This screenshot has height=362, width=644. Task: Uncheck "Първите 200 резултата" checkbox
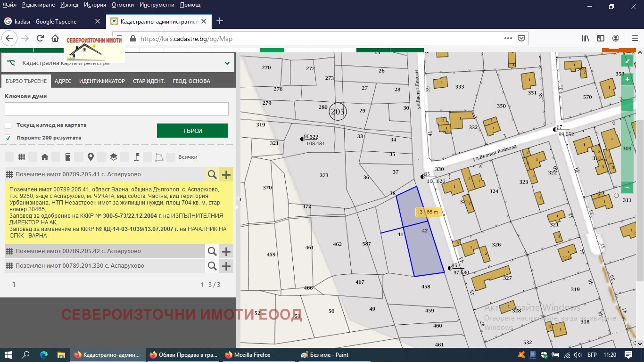point(8,138)
